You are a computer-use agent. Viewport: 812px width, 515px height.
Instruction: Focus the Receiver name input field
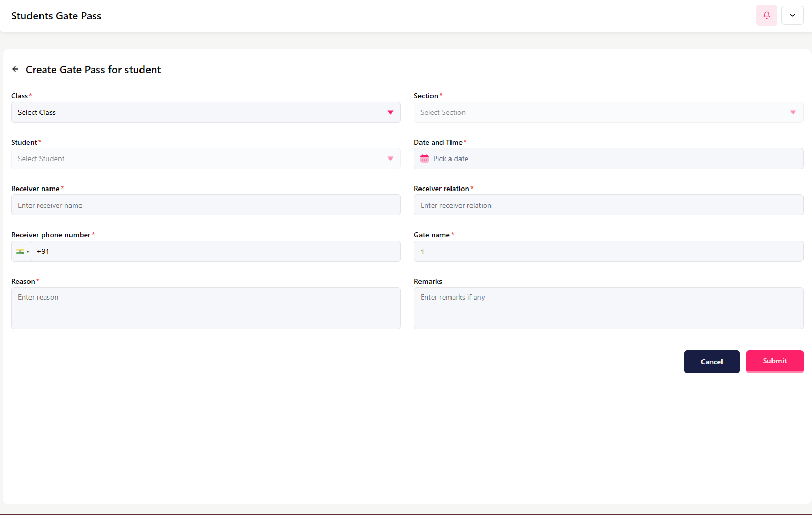click(206, 205)
